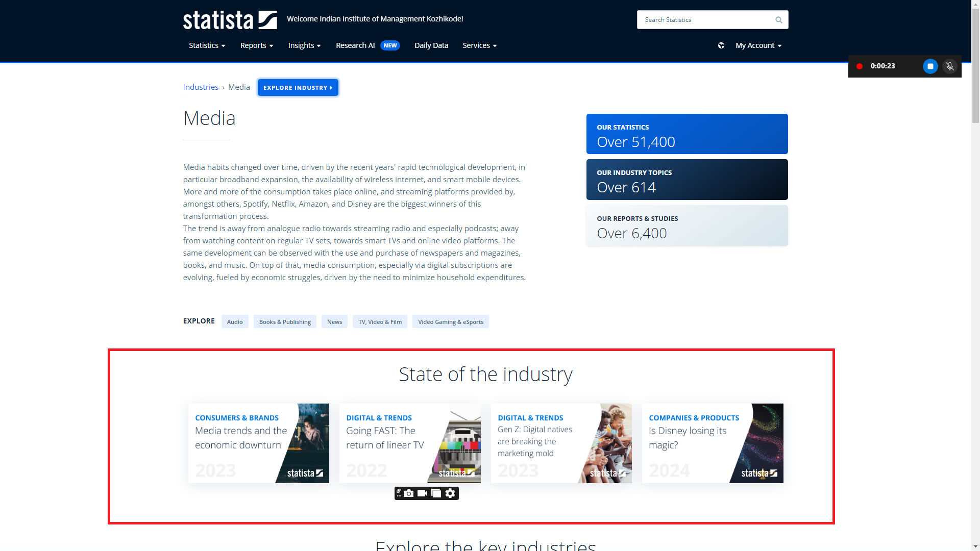
Task: Expand the Statistics dropdown menu
Action: [x=207, y=45]
